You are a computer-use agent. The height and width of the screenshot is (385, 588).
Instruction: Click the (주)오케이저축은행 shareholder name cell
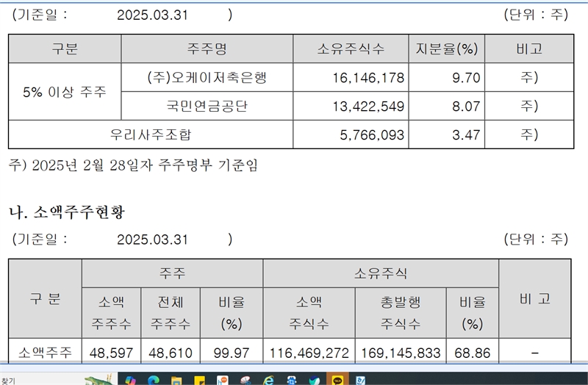tap(207, 77)
